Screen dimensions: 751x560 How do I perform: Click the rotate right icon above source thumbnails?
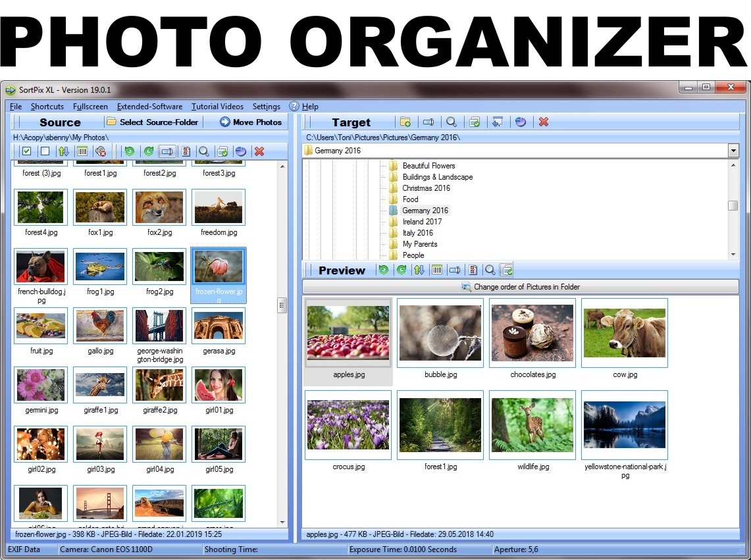point(148,151)
